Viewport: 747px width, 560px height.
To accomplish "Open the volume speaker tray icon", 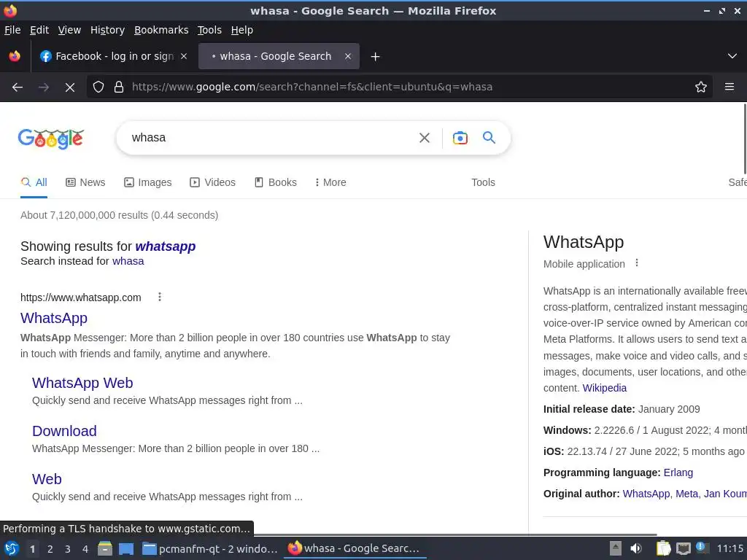I will click(x=636, y=548).
